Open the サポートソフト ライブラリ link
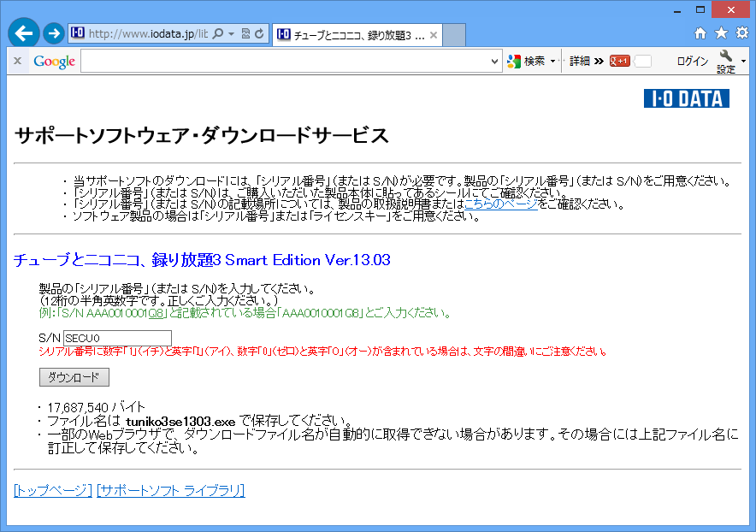Viewport: 756px width, 532px height. coord(171,491)
